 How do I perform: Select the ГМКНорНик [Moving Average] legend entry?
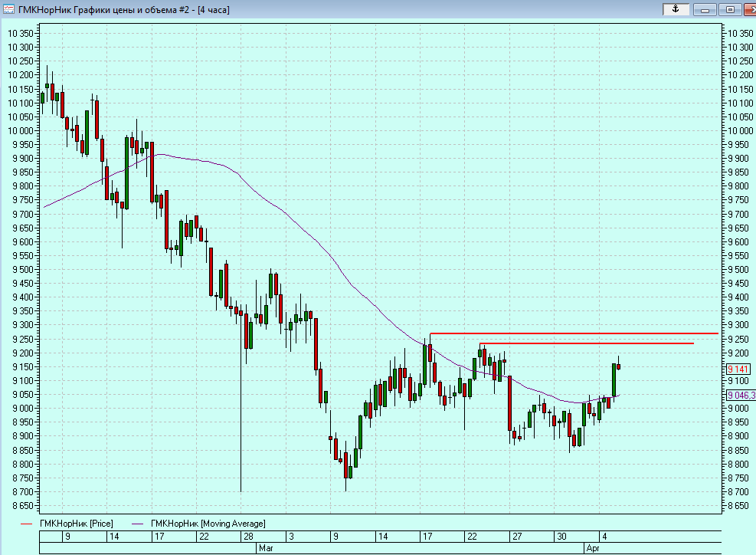[x=208, y=524]
